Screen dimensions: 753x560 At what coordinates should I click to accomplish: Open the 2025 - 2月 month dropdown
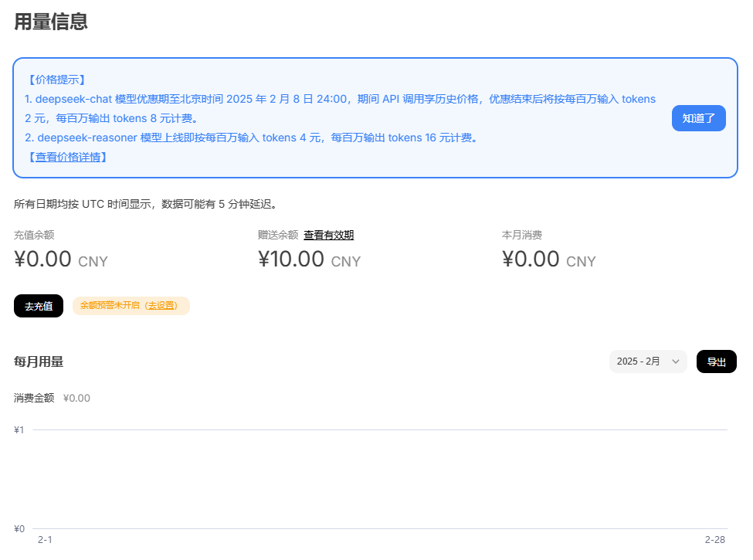tap(648, 361)
